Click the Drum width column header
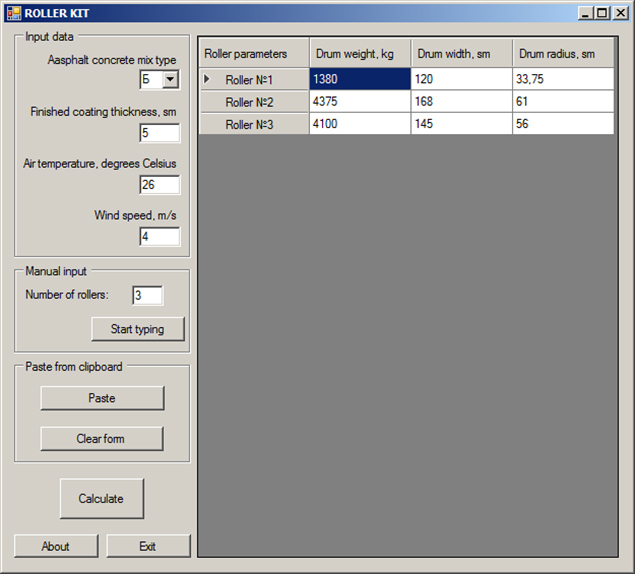The image size is (635, 574). (x=461, y=54)
